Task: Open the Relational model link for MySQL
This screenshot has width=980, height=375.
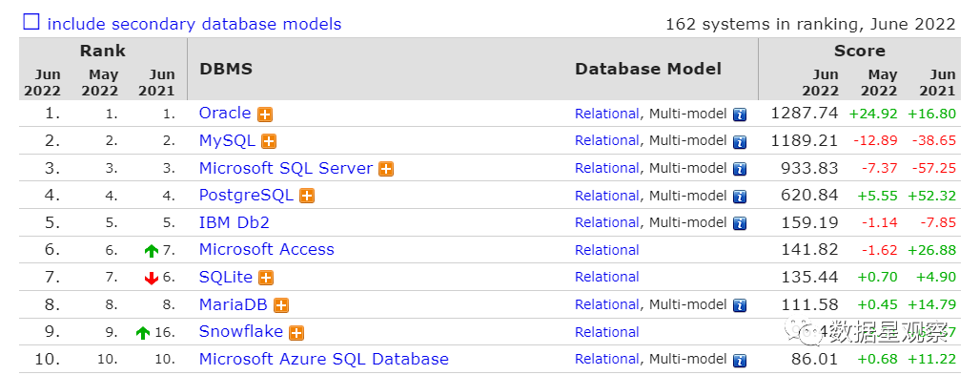Action: 607,141
